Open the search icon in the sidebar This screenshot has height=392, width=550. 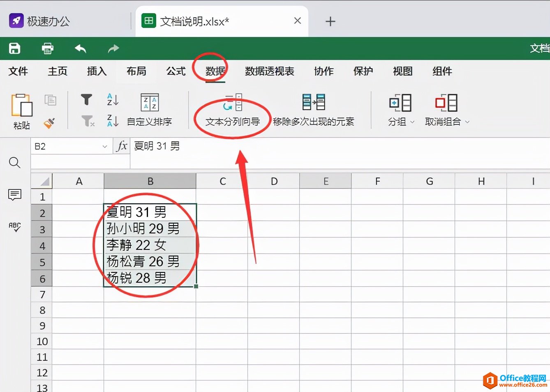(15, 163)
